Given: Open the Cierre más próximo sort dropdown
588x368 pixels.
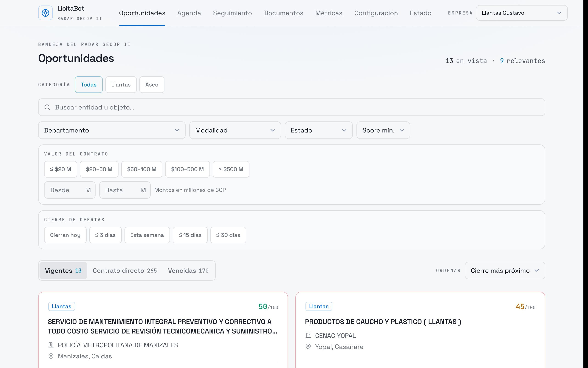Looking at the screenshot, I should (505, 270).
